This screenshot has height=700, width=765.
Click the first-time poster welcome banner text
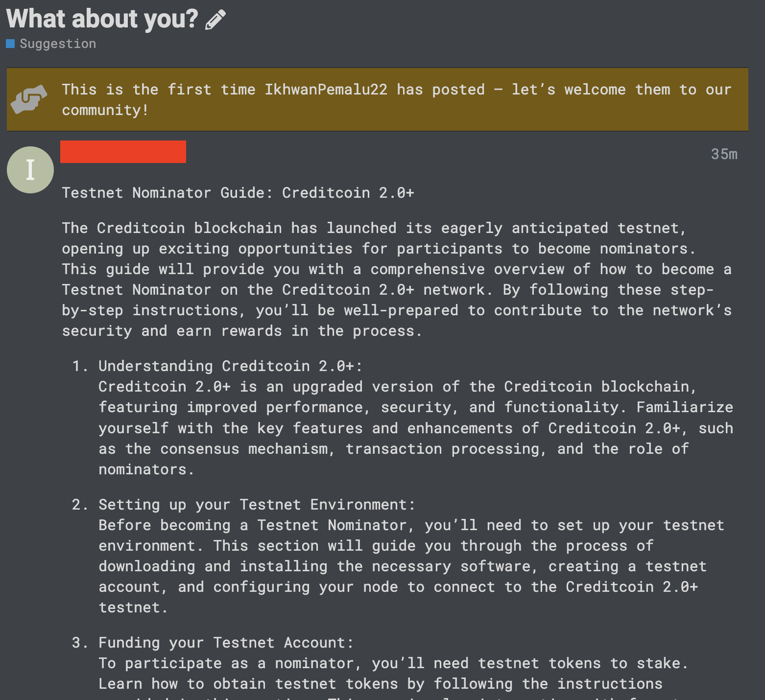point(397,100)
